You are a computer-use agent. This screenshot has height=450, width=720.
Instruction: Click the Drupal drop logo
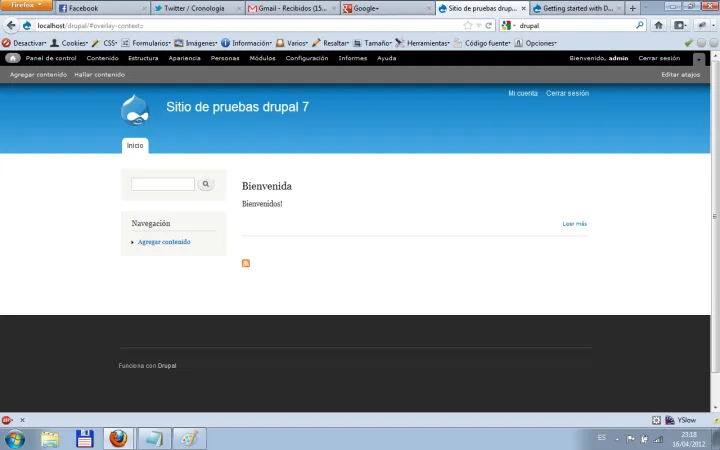tap(136, 109)
